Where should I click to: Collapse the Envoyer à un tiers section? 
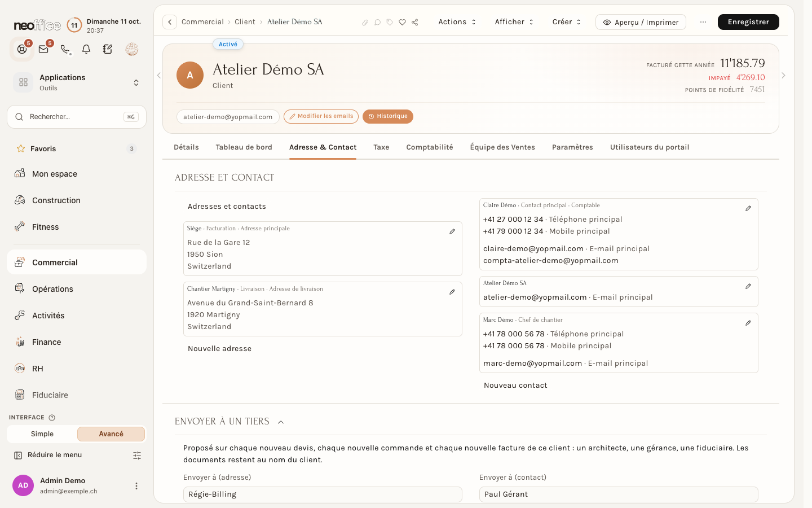pyautogui.click(x=281, y=422)
